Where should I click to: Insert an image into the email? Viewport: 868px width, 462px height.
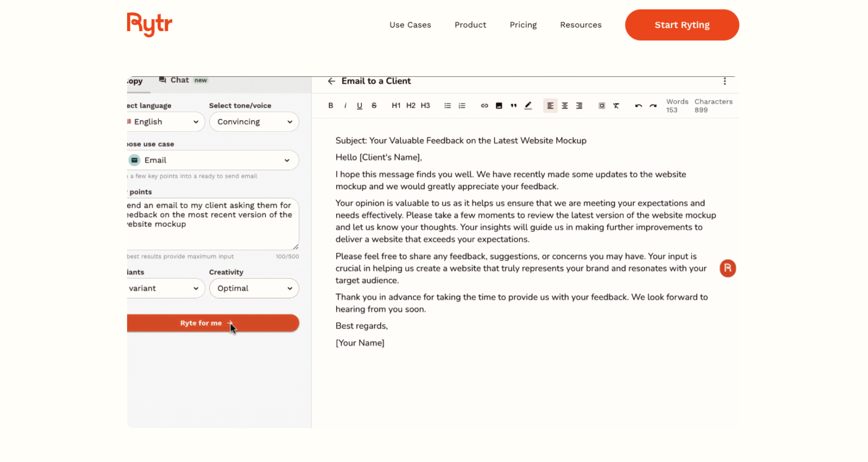click(x=498, y=105)
